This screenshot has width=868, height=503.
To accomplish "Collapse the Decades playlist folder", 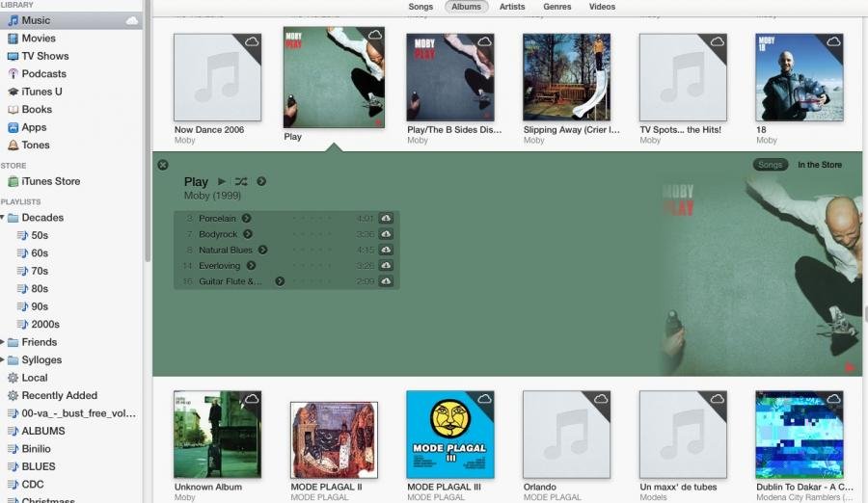I will 3,218.
